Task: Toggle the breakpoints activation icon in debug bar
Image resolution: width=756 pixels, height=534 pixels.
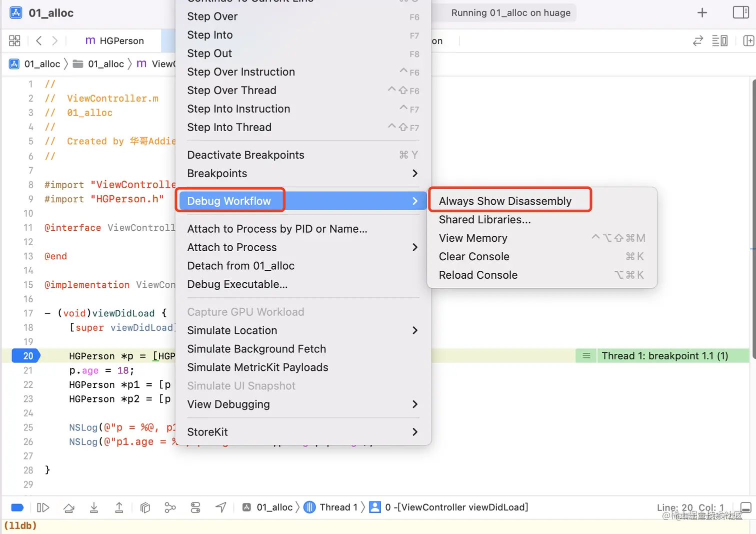Action: (17, 507)
